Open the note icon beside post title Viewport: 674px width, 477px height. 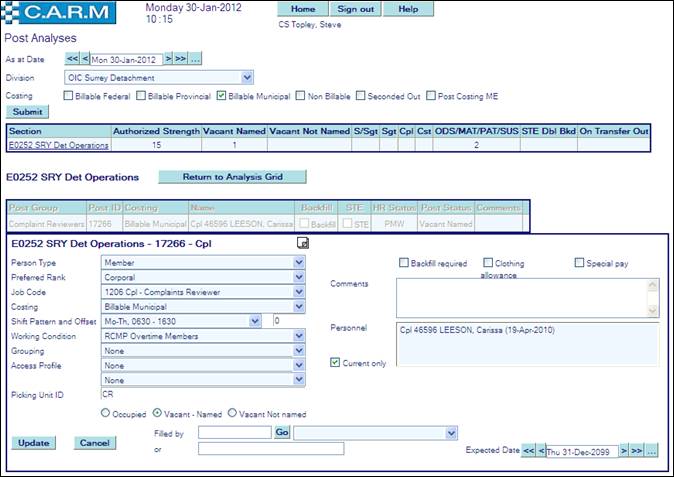pos(302,243)
